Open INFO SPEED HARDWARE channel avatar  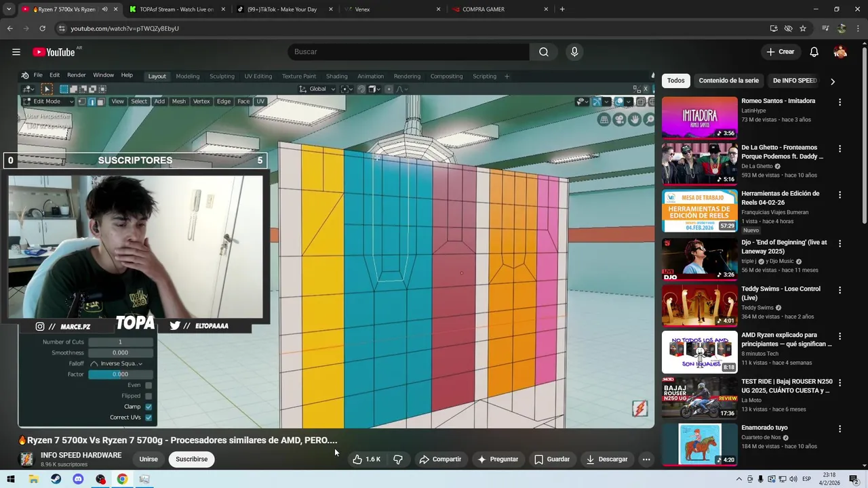[26, 460]
